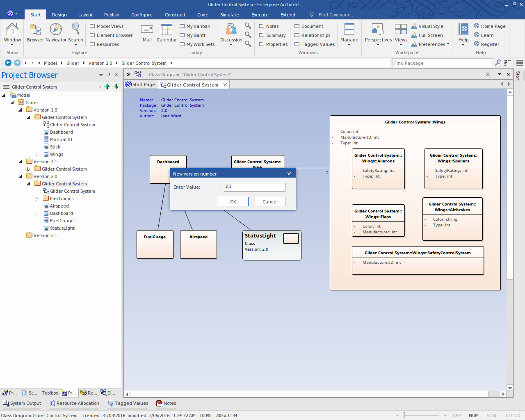525x420 pixels.
Task: Click the zoom slider in status bar
Action: coord(404,415)
